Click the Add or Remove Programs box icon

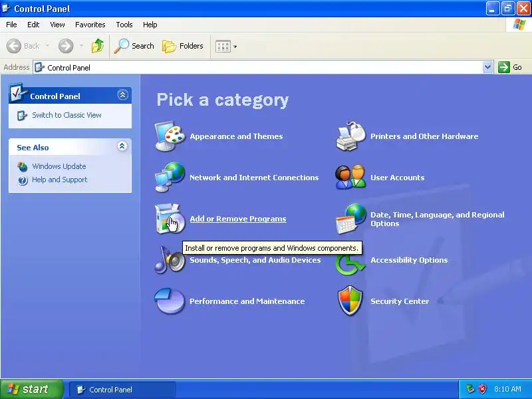[x=170, y=219]
